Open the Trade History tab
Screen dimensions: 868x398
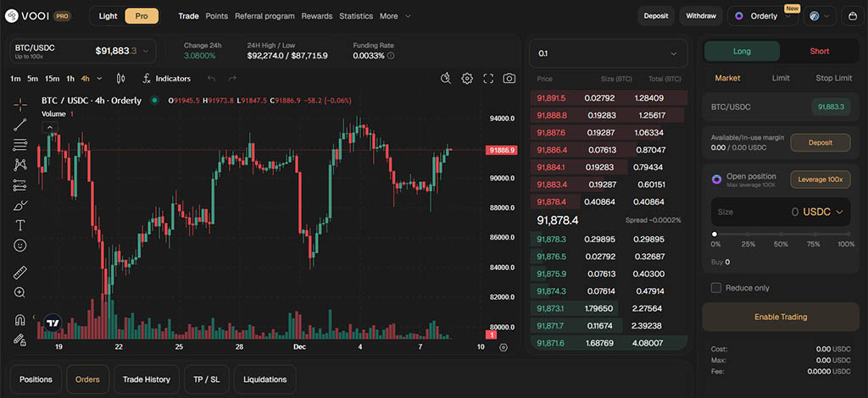click(147, 379)
